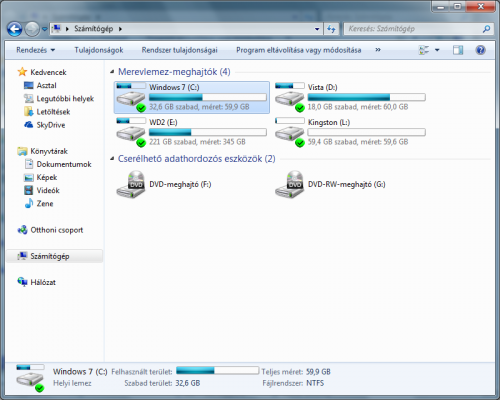
Task: Click the SkyDrive cloud icon
Action: (x=28, y=125)
